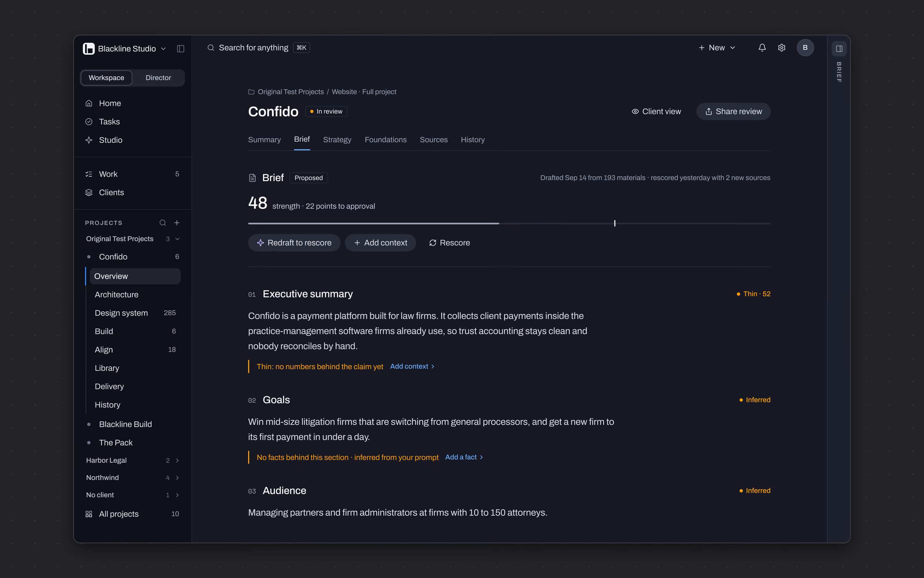Screen dimensions: 924x578
Task: Click the Share review upload icon
Action: click(x=708, y=111)
